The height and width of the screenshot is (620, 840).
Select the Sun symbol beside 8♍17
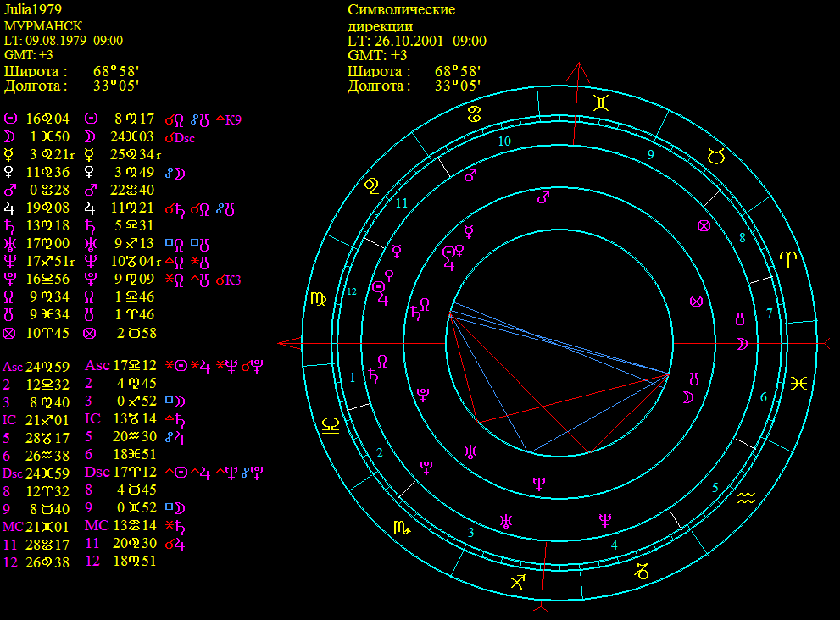pos(92,119)
